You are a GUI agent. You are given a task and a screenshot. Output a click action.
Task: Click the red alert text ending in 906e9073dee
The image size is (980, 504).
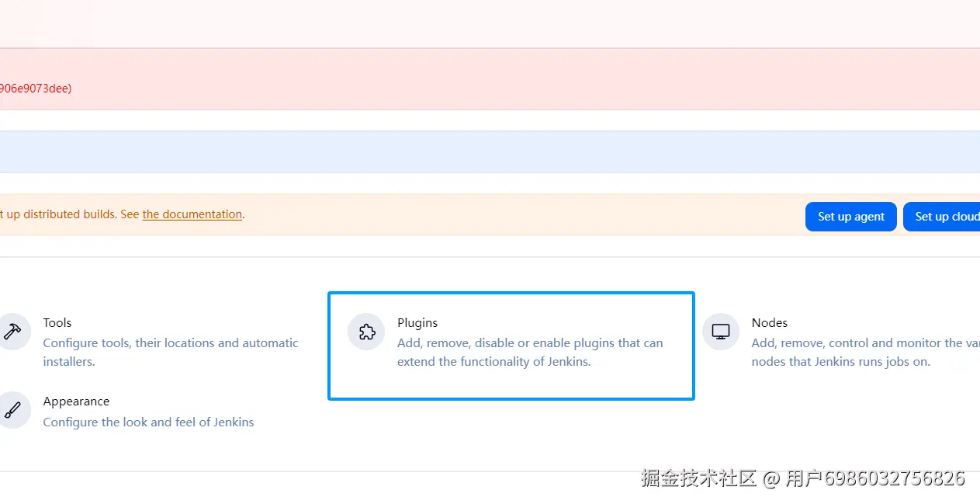point(36,89)
